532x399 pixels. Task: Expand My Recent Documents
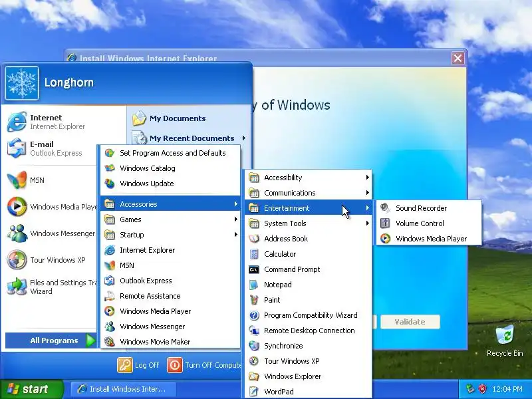pyautogui.click(x=189, y=138)
